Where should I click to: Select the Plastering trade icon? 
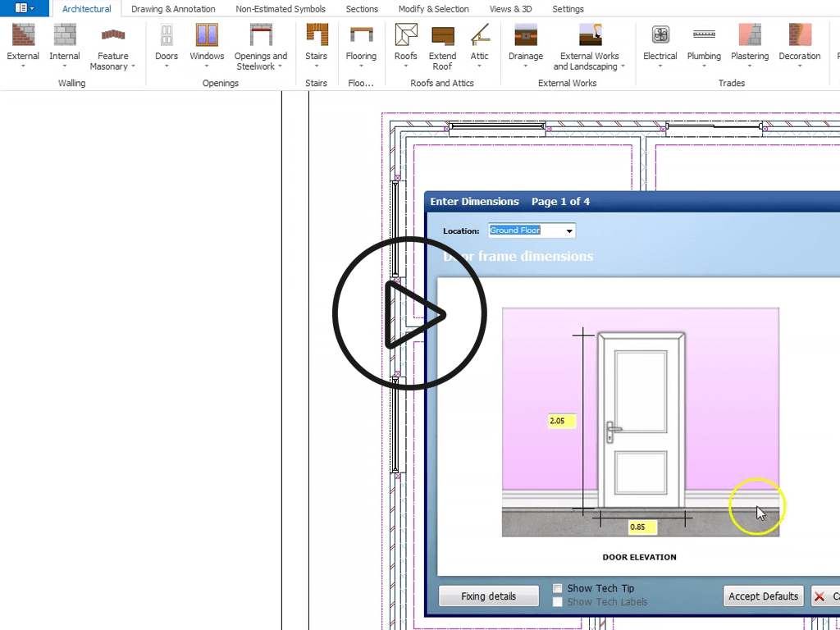750,35
